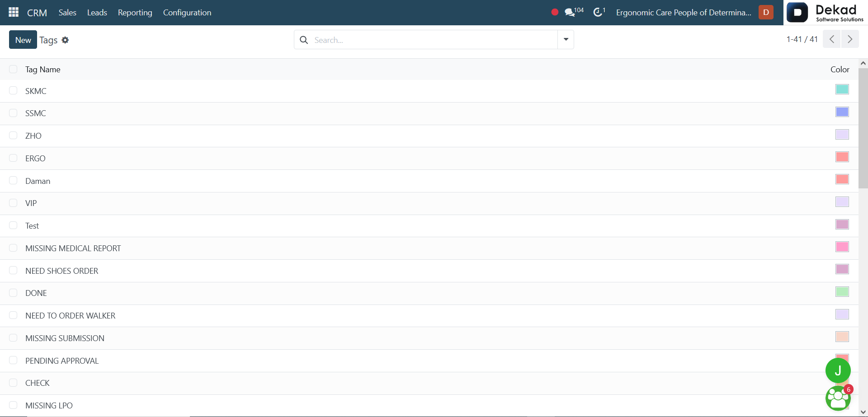Click scrollbar down arrow

click(x=863, y=412)
